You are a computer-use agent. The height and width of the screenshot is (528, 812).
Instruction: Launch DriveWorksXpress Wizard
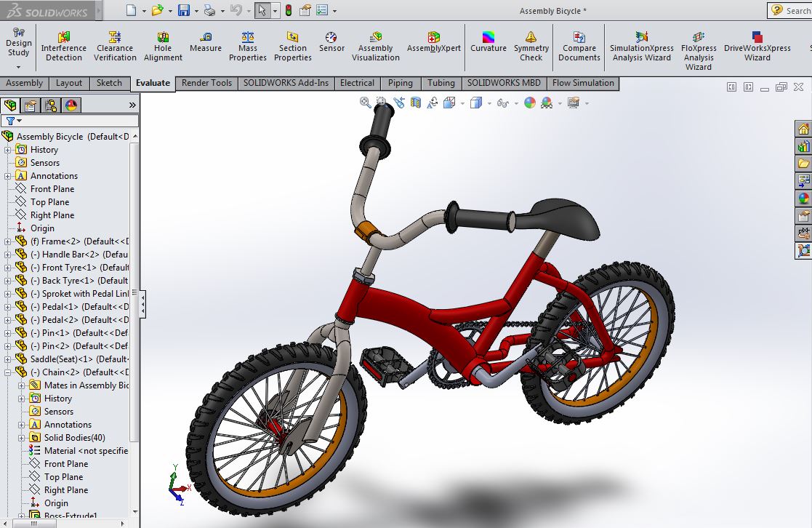(x=757, y=46)
